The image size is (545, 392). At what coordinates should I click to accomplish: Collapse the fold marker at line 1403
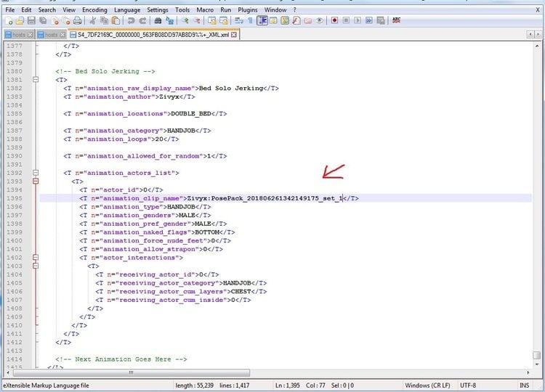click(36, 266)
